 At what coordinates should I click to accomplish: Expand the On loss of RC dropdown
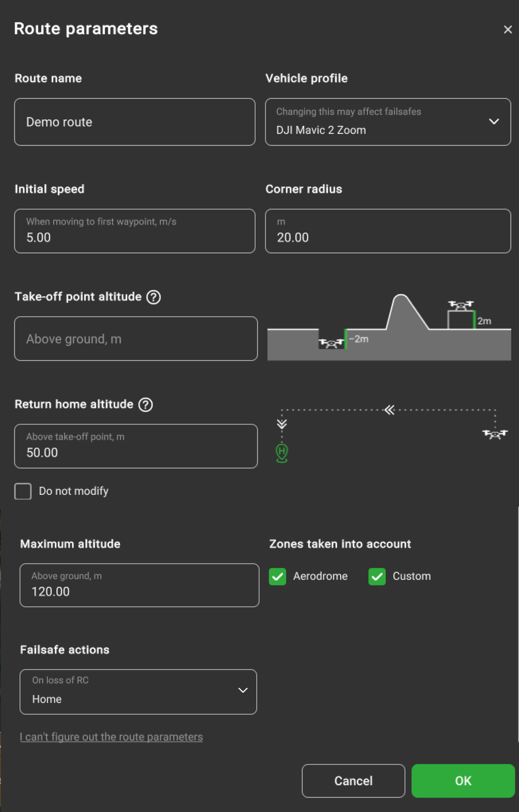pos(138,692)
